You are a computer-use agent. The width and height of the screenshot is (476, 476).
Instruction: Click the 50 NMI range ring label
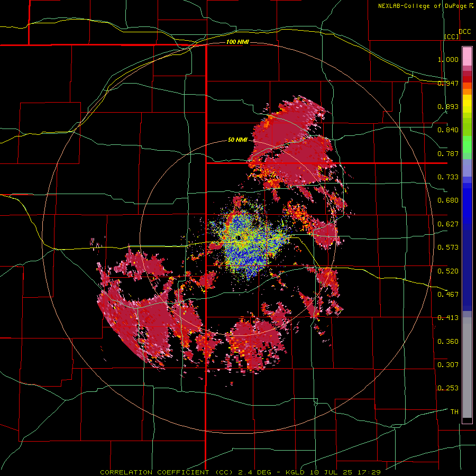[x=237, y=140]
